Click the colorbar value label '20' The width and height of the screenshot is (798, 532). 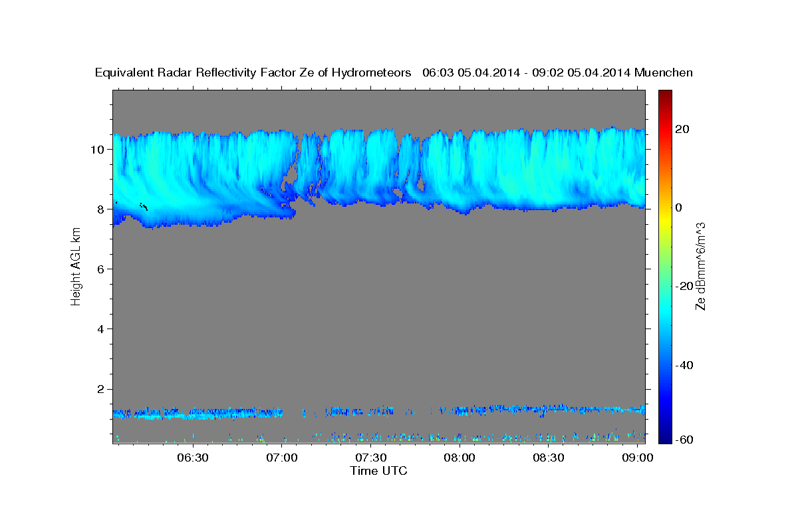pyautogui.click(x=683, y=129)
